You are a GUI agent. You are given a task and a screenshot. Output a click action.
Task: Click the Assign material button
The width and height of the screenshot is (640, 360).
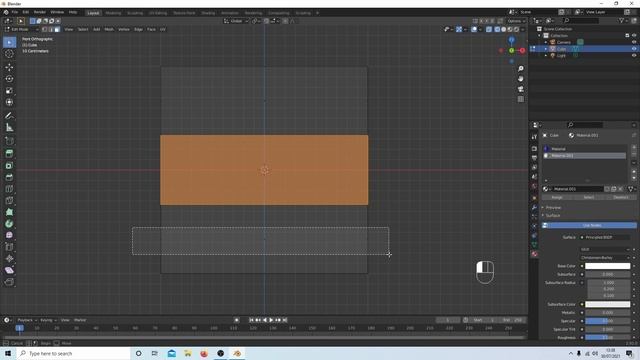pyautogui.click(x=557, y=197)
